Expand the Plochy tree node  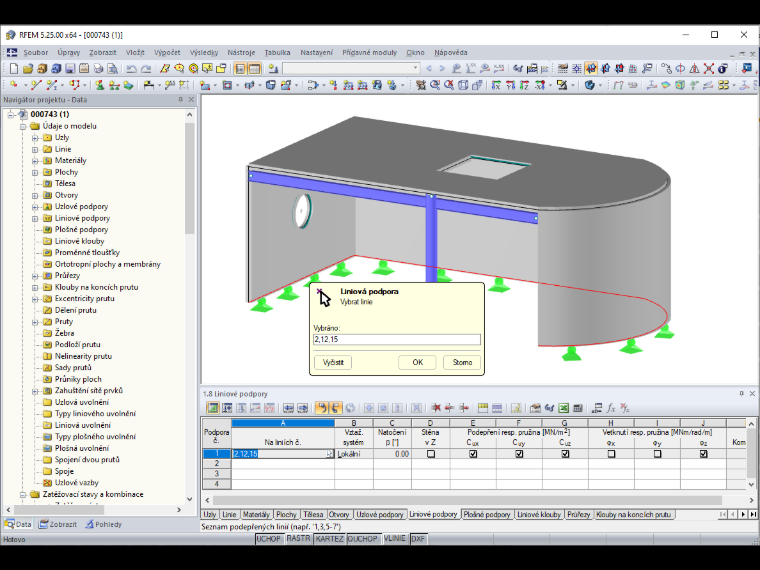pos(35,172)
